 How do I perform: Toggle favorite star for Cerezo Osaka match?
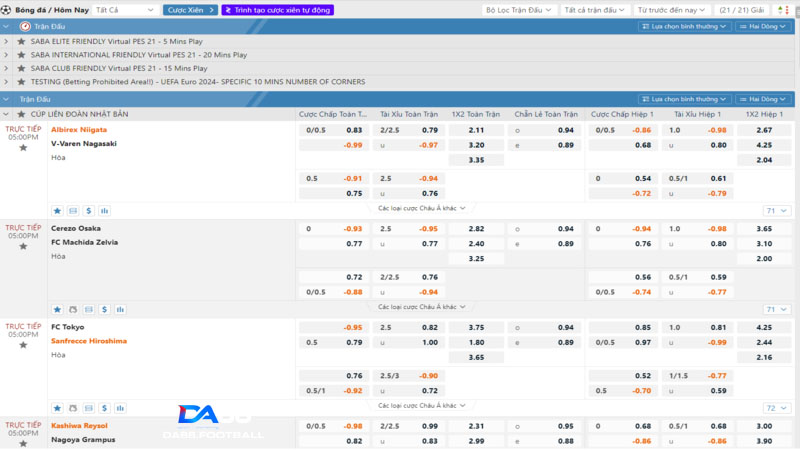pyautogui.click(x=23, y=246)
